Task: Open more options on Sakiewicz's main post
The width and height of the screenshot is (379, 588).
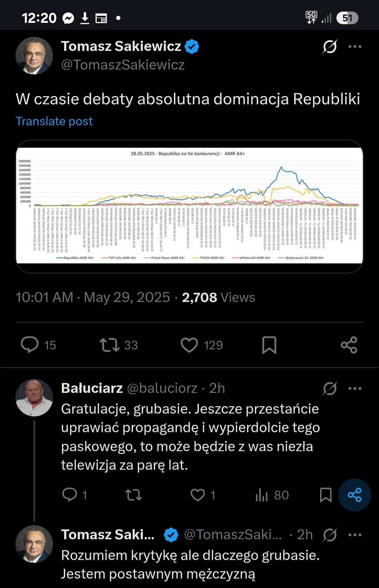Action: 355,47
